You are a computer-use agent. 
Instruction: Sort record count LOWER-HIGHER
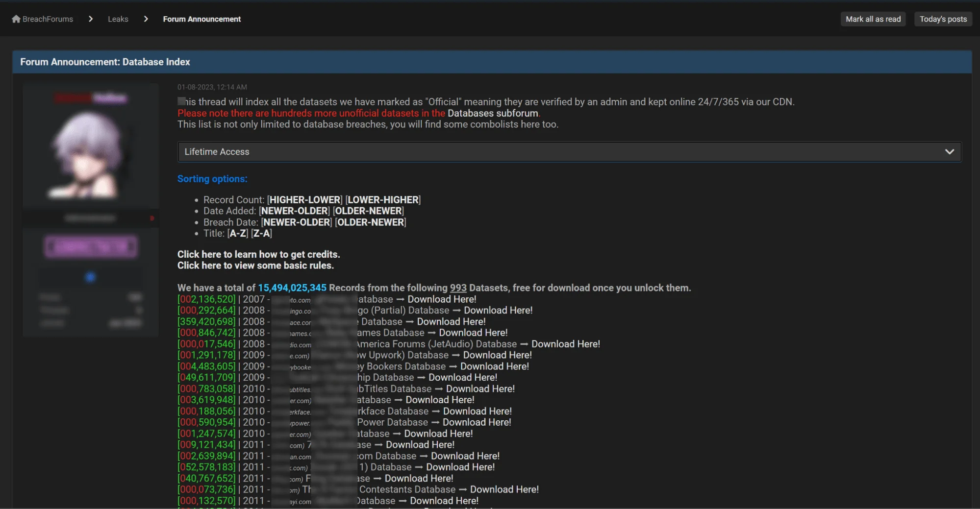click(x=383, y=200)
